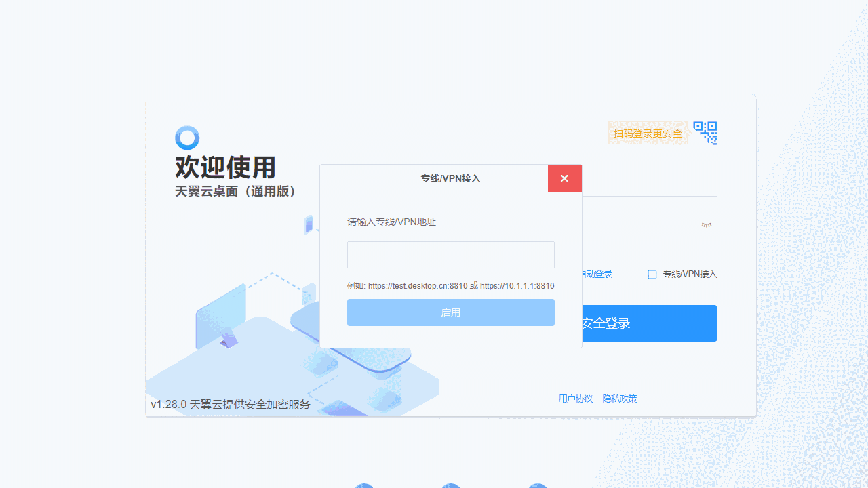Click inside the VPN address input field
Image resolution: width=868 pixels, height=488 pixels.
click(x=450, y=254)
